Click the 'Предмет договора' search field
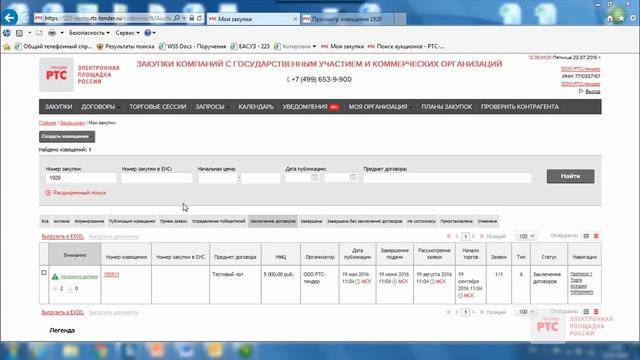This screenshot has height=360, width=640. point(447,178)
